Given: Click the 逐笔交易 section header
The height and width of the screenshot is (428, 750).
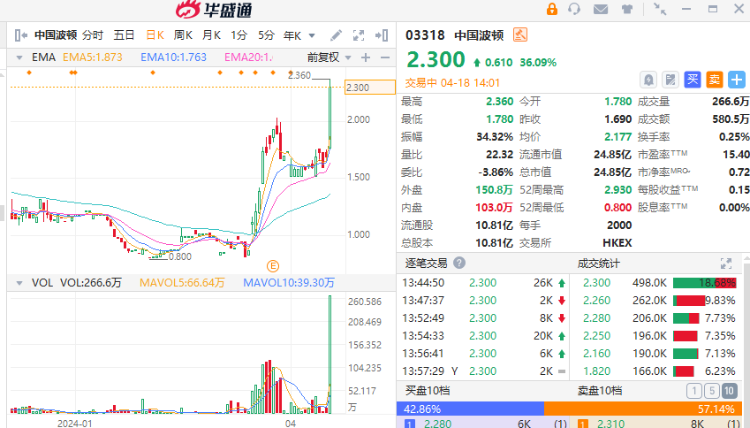Looking at the screenshot, I should (426, 263).
